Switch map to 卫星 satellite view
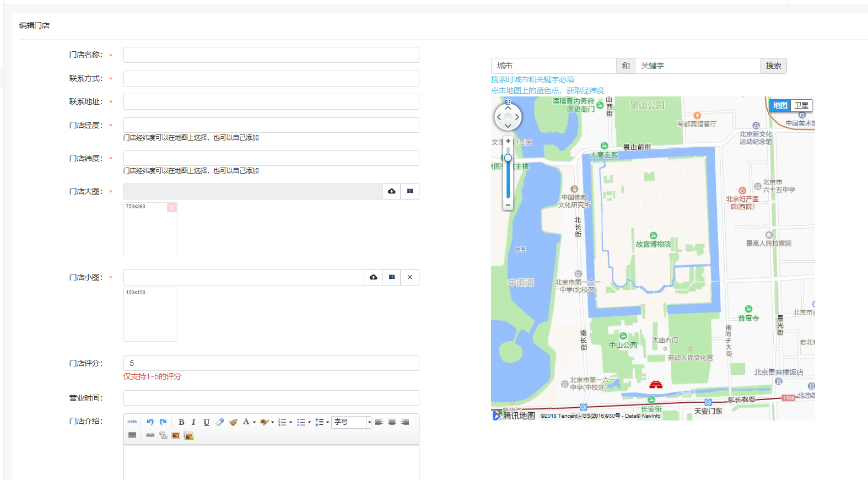The height and width of the screenshot is (480, 868). click(801, 105)
